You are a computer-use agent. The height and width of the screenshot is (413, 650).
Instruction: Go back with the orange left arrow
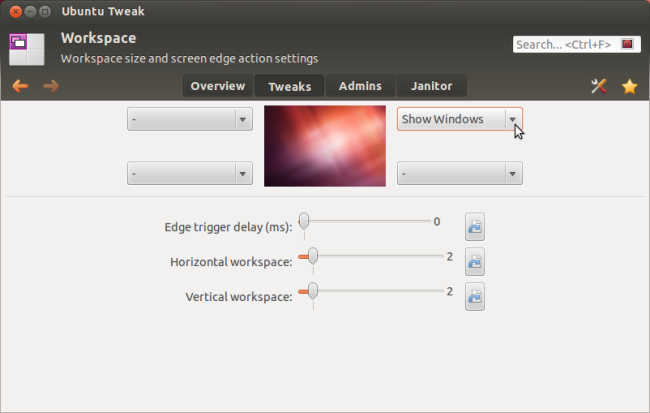point(20,86)
